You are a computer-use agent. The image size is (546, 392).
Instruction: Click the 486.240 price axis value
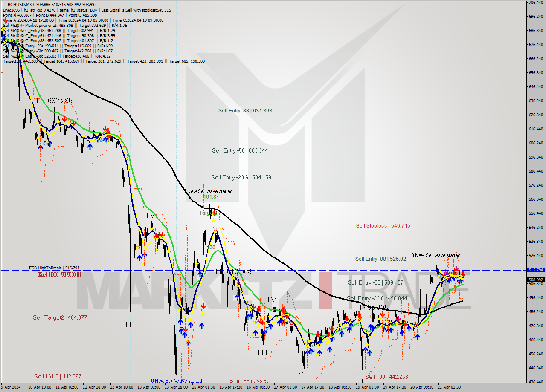point(536,312)
